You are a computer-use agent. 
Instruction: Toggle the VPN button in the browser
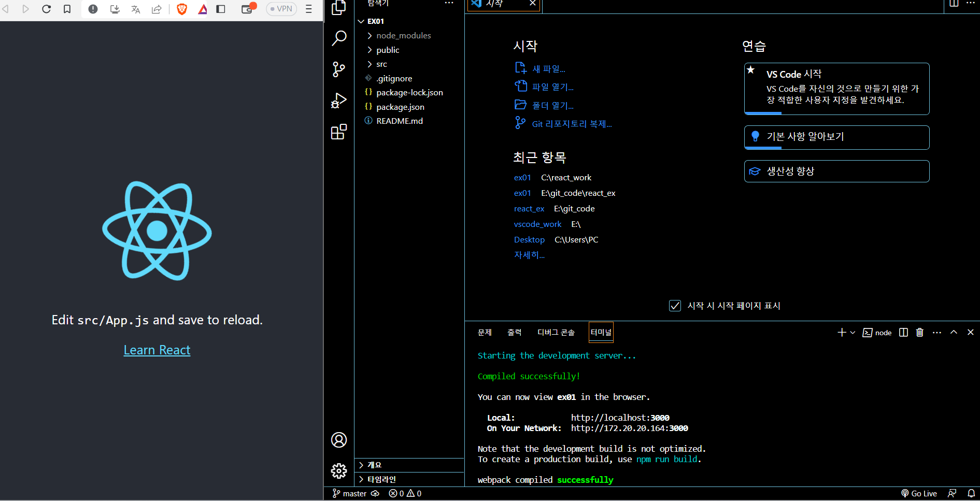point(281,9)
